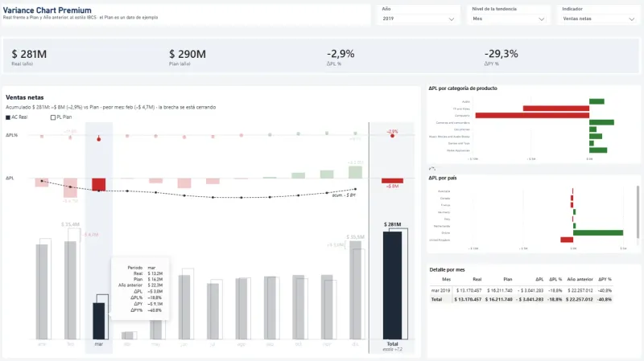
Task: Click the Detalle por mes title
Action: pos(447,270)
